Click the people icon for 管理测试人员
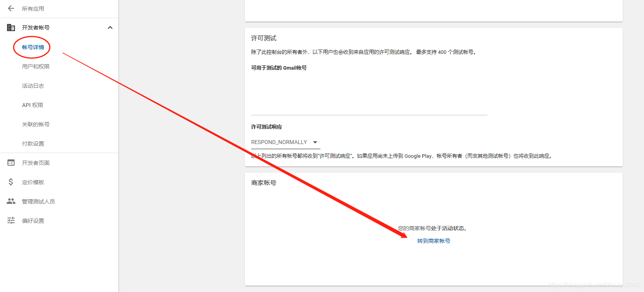This screenshot has width=644, height=292. point(11,201)
